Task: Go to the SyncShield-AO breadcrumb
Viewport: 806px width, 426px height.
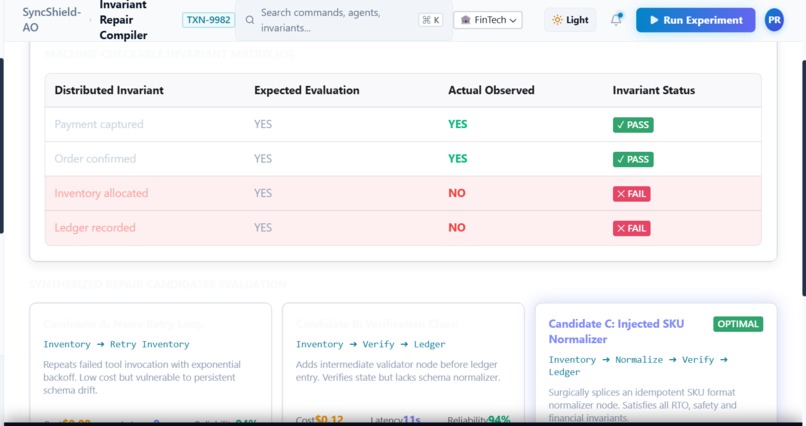Action: 51,20
